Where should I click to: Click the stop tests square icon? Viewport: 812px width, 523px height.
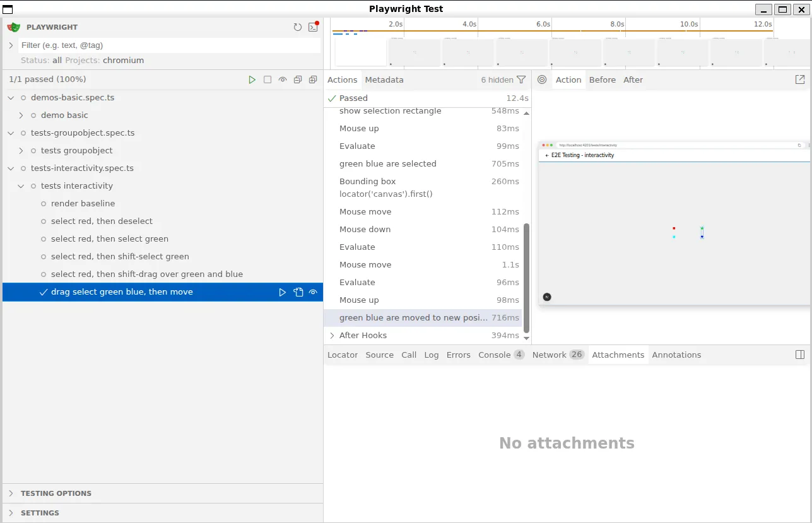268,79
